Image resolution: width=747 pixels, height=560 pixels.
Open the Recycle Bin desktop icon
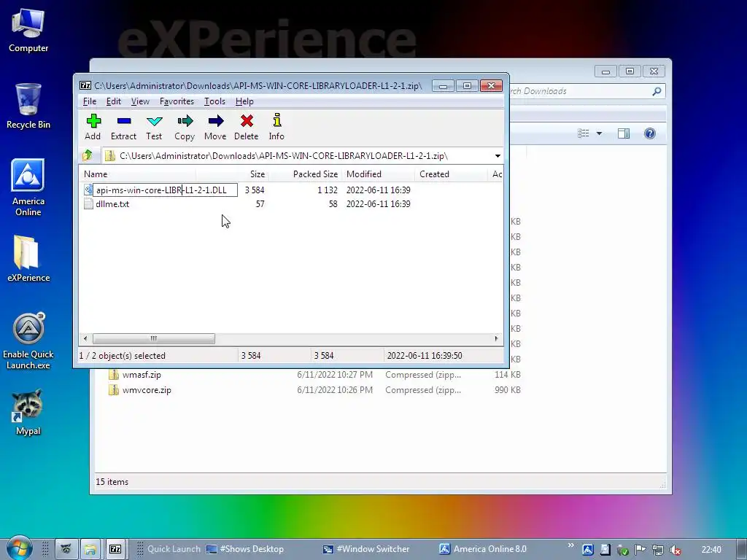click(x=28, y=106)
